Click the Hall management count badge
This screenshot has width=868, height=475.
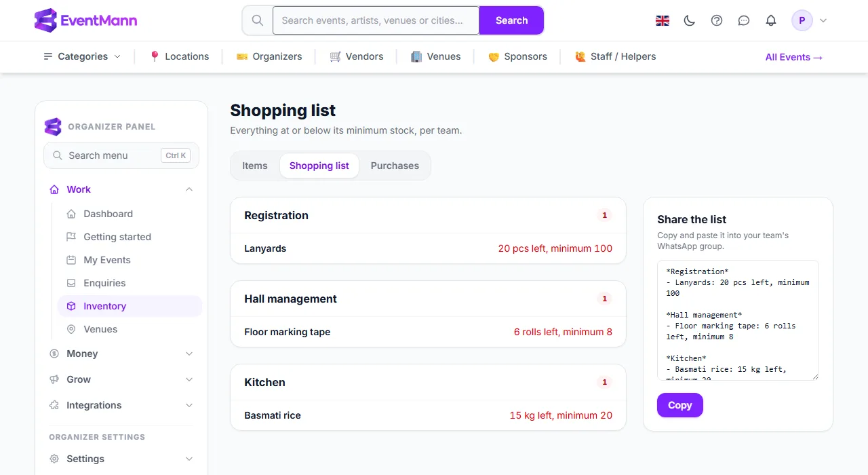[x=605, y=299]
